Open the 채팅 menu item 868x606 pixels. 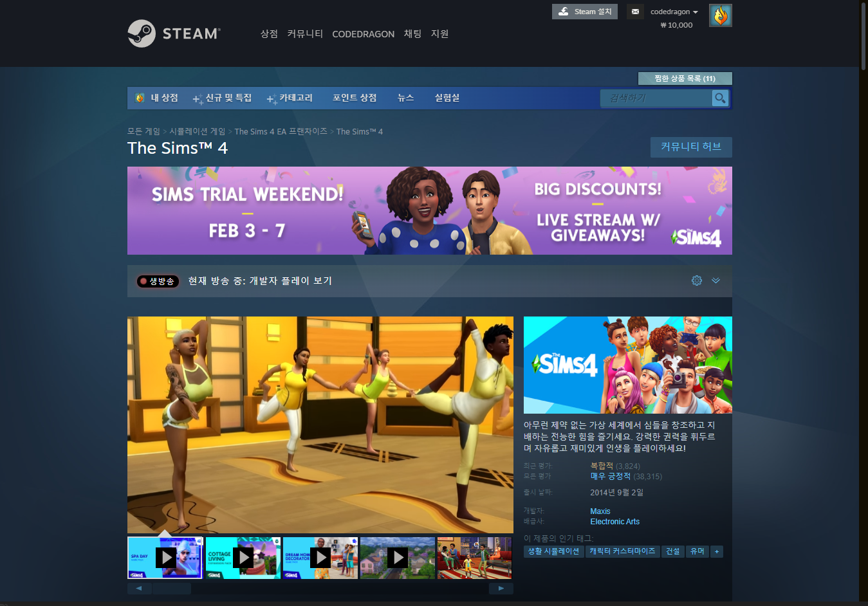(x=412, y=33)
